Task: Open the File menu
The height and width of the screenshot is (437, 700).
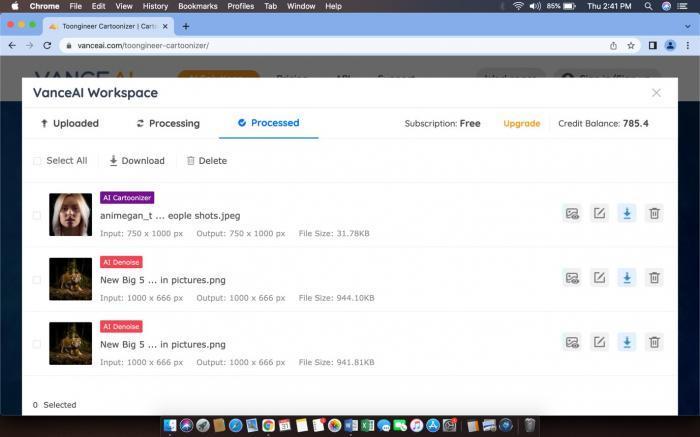Action: [75, 6]
